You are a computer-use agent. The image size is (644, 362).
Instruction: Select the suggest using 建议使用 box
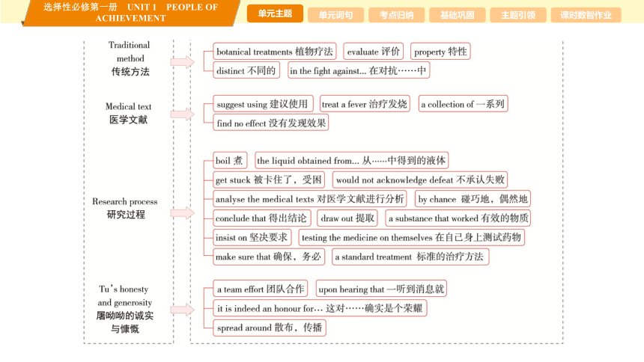pyautogui.click(x=263, y=104)
